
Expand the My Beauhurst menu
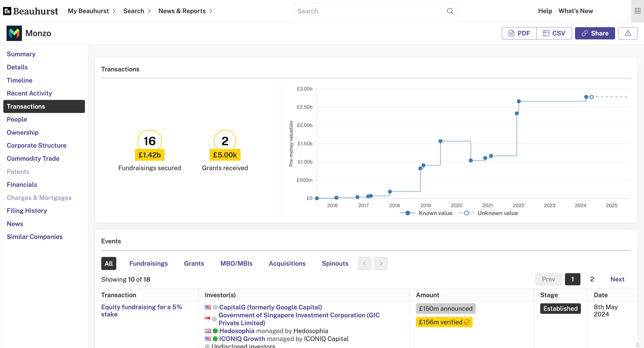(92, 11)
